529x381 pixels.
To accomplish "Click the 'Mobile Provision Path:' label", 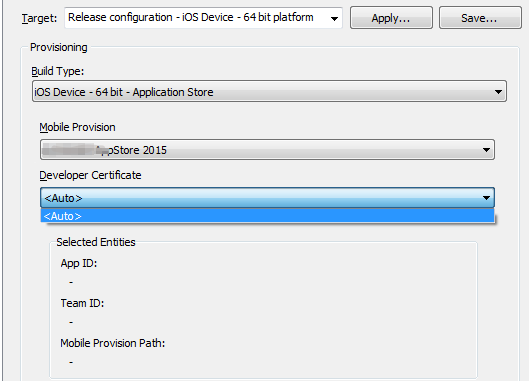I will point(113,343).
